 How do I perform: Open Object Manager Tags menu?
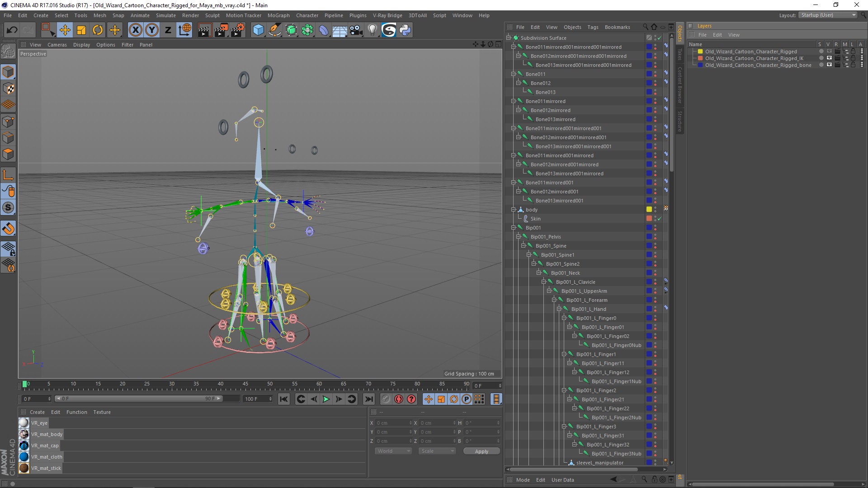point(593,27)
